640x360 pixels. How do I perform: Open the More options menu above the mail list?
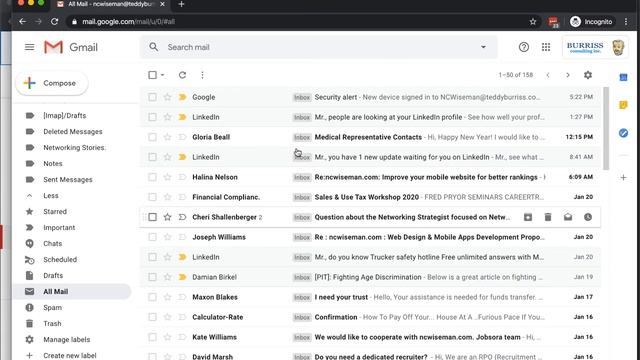pyautogui.click(x=202, y=75)
